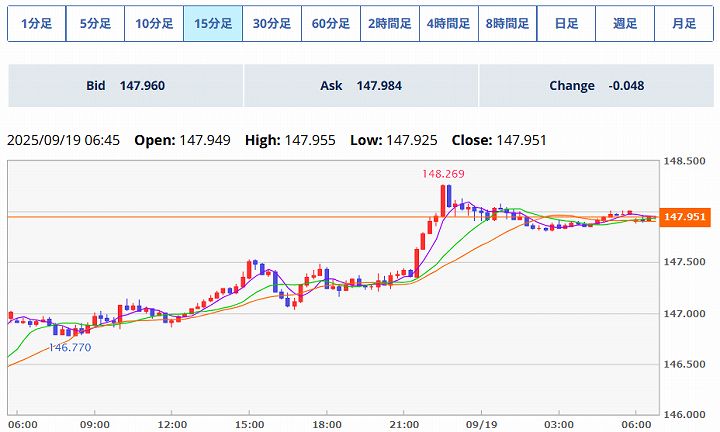Click the 148.500 axis label
This screenshot has height=432, width=720.
(x=684, y=161)
